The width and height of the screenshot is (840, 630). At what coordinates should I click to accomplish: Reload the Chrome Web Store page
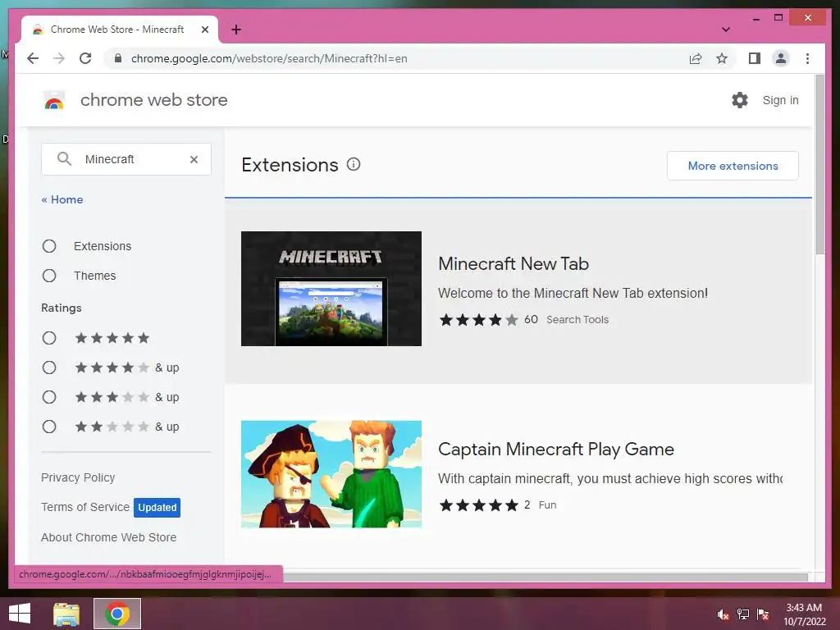(85, 58)
